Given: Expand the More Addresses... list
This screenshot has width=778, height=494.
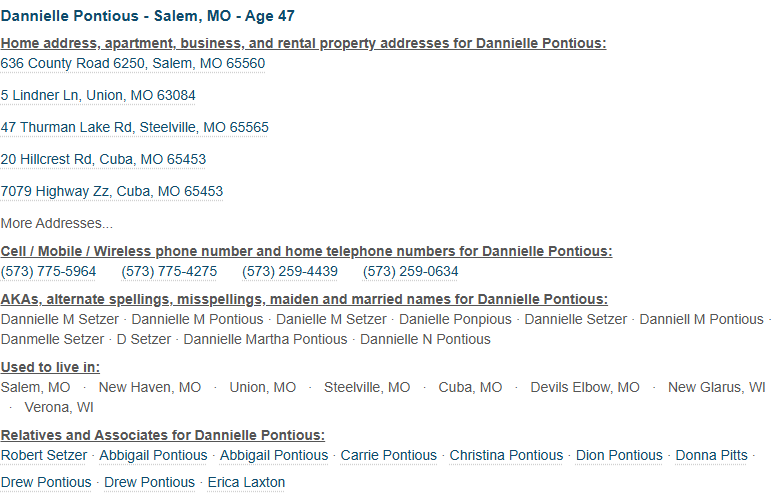Looking at the screenshot, I should click(57, 223).
